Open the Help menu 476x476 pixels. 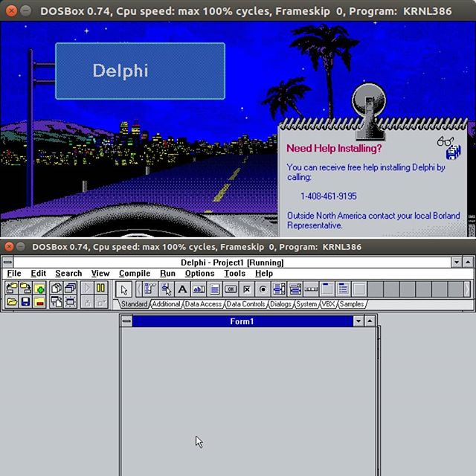[x=264, y=273]
